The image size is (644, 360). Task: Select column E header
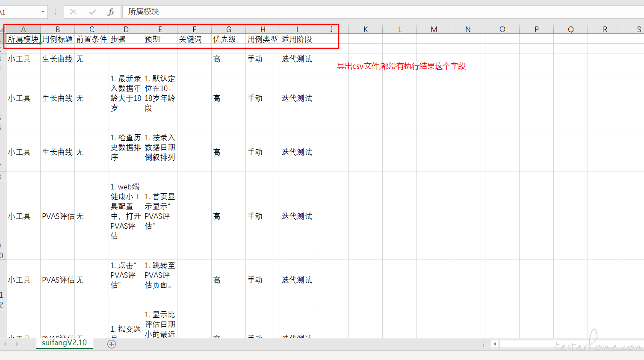pos(160,29)
